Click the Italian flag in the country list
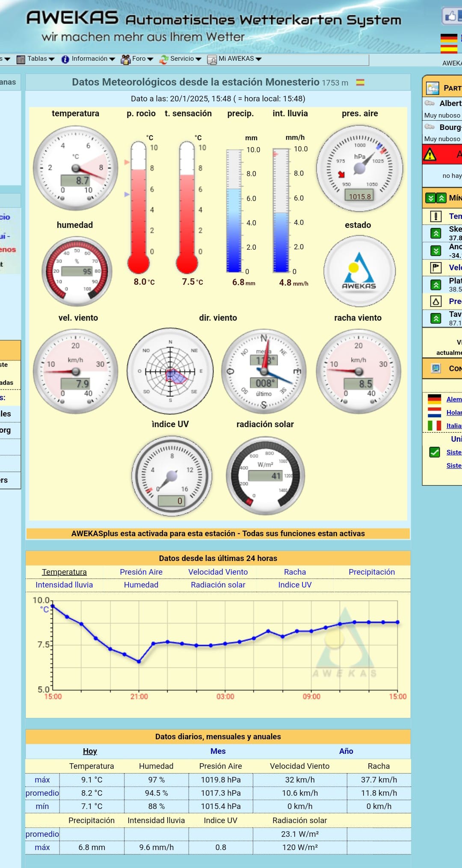This screenshot has width=462, height=868. tap(434, 425)
